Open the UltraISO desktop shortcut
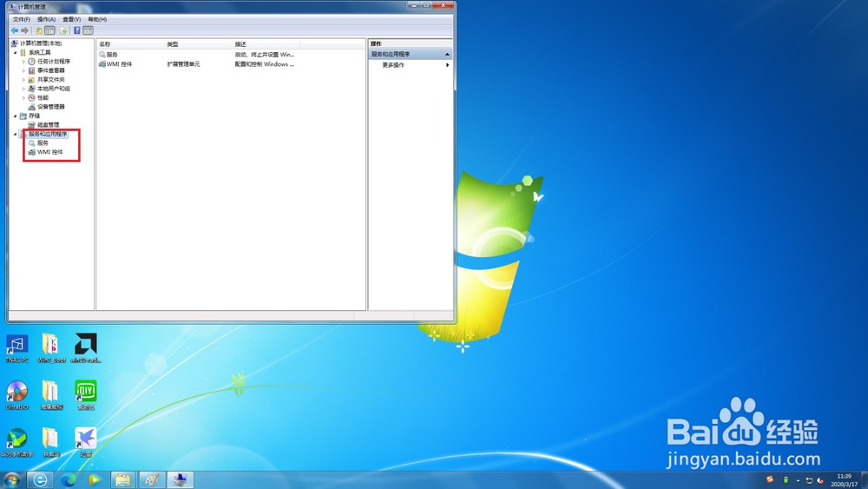The height and width of the screenshot is (489, 868). tap(17, 395)
